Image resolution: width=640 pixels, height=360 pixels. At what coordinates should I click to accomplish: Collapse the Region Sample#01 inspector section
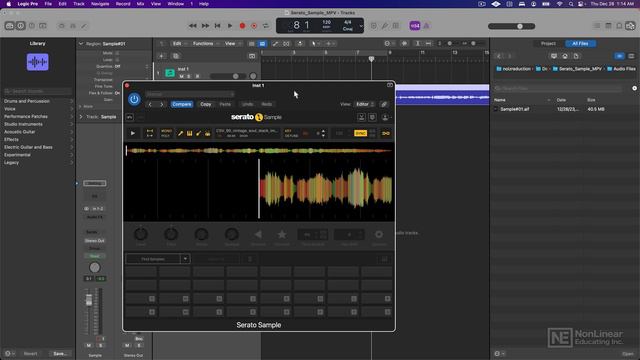81,44
